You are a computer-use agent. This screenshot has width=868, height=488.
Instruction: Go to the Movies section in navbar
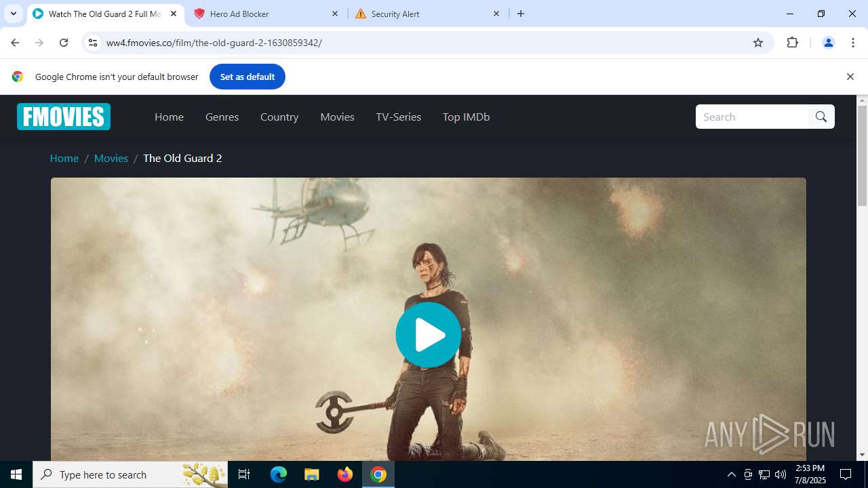(337, 117)
